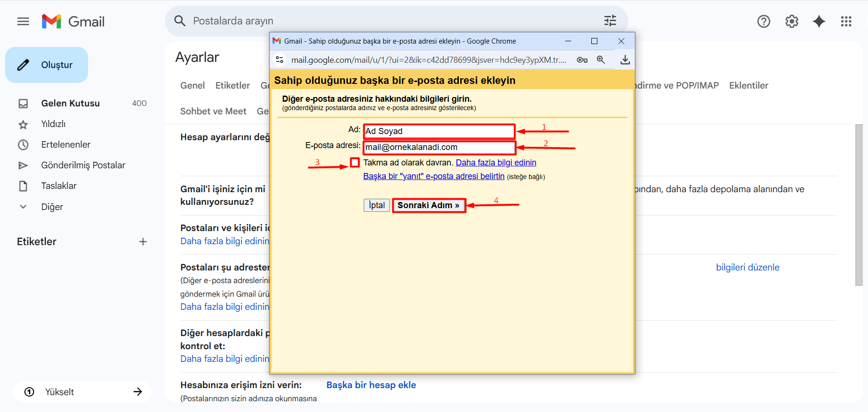Click the arrow icon next to Yükselt

(138, 392)
